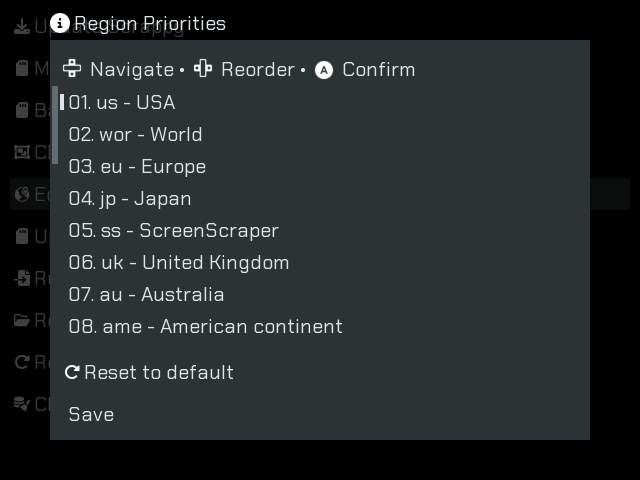This screenshot has height=480, width=640.
Task: Click the Reorder d-pad icon
Action: tap(203, 69)
